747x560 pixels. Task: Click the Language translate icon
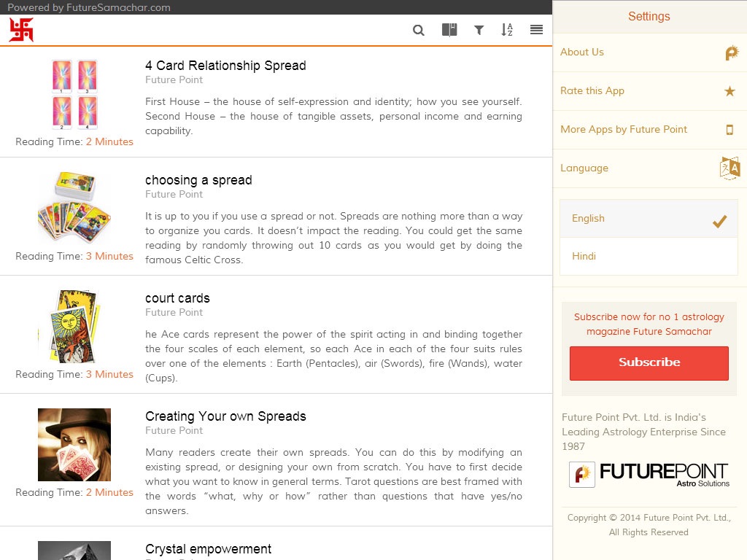pyautogui.click(x=729, y=168)
